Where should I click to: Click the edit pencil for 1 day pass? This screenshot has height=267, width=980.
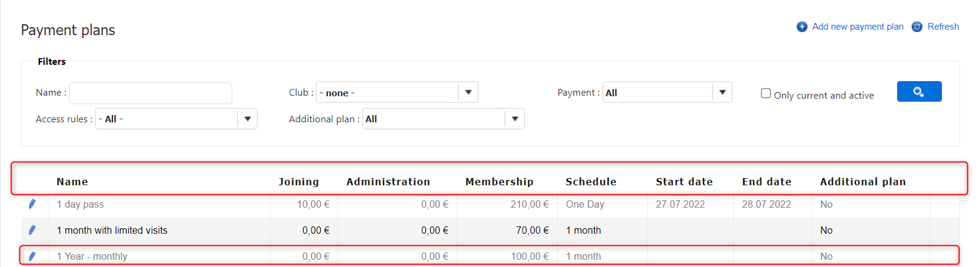pos(32,204)
